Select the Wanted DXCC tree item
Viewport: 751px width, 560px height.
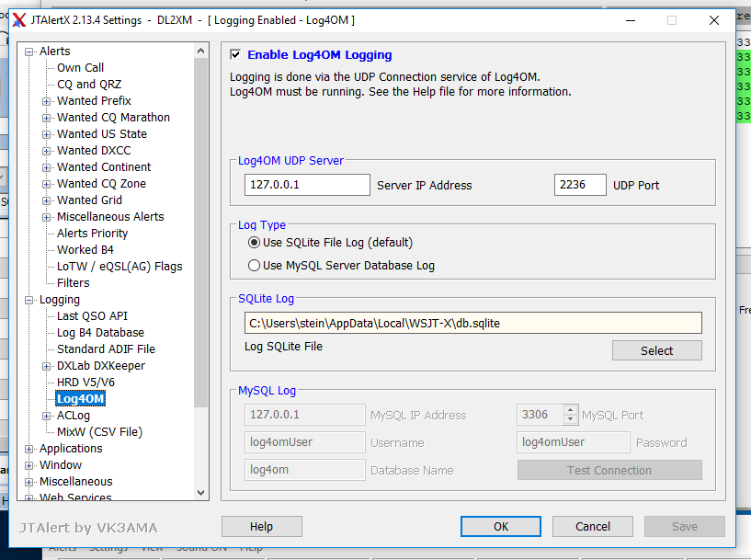tap(94, 151)
